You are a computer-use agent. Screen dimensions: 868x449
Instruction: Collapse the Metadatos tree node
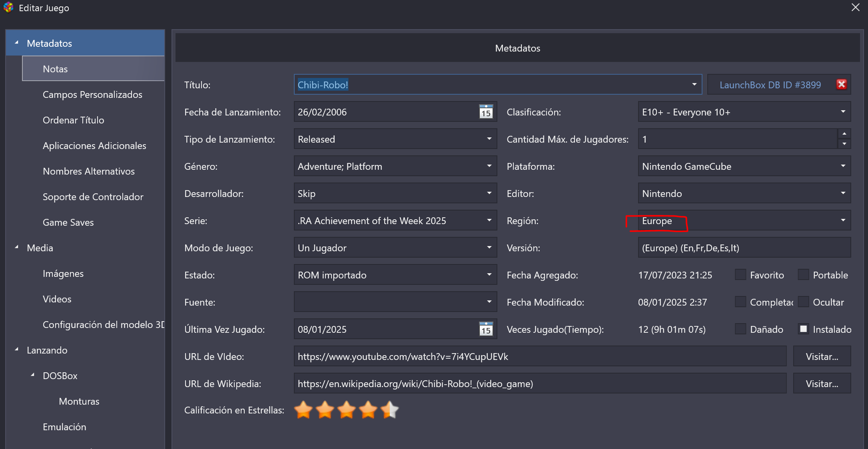coord(17,42)
